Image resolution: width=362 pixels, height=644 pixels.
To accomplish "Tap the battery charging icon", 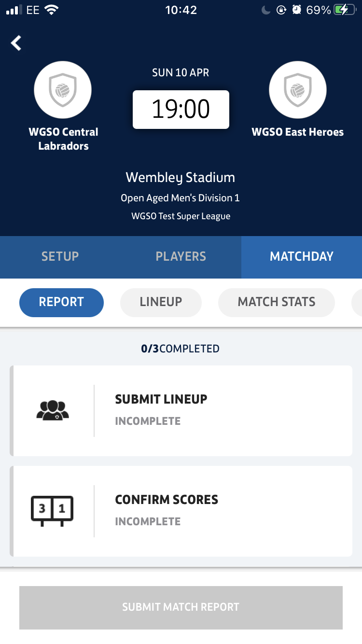I will point(344,9).
